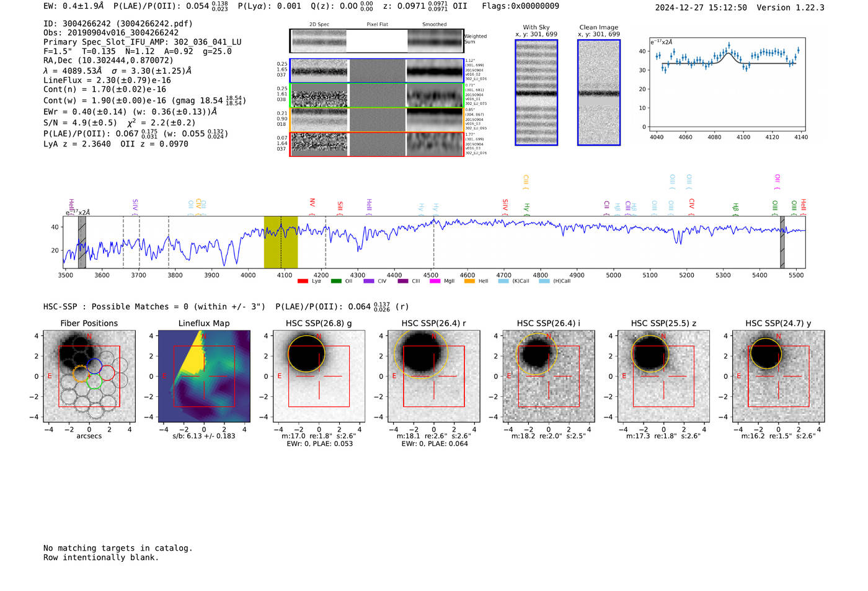Click the EWr: 0, PLAE: 0.053 caption
The image size is (868, 591).
[x=319, y=443]
